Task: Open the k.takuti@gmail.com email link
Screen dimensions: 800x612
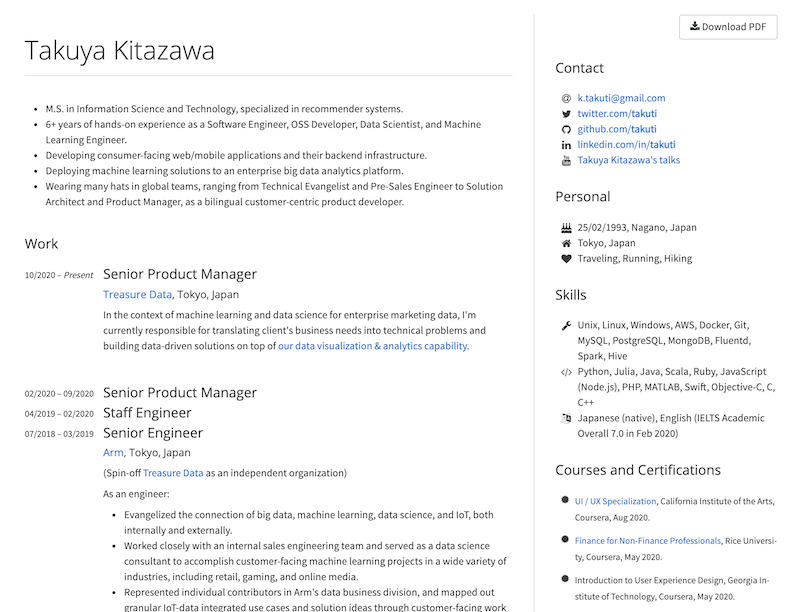Action: coord(621,98)
